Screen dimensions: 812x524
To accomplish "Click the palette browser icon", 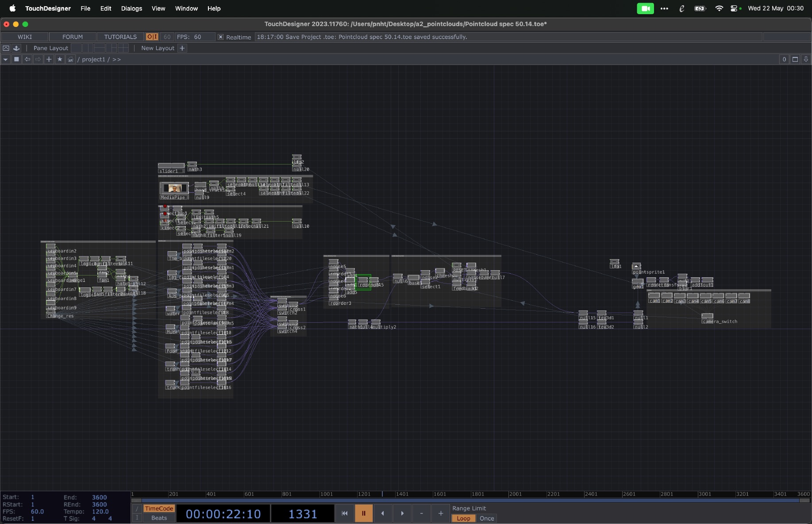I will tap(16, 48).
